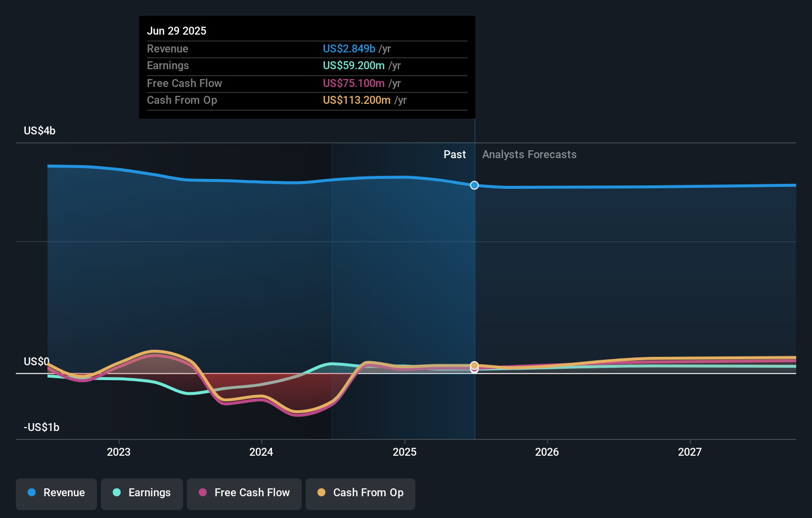The height and width of the screenshot is (518, 812).
Task: Click the US$4b y-axis label
Action: click(40, 130)
